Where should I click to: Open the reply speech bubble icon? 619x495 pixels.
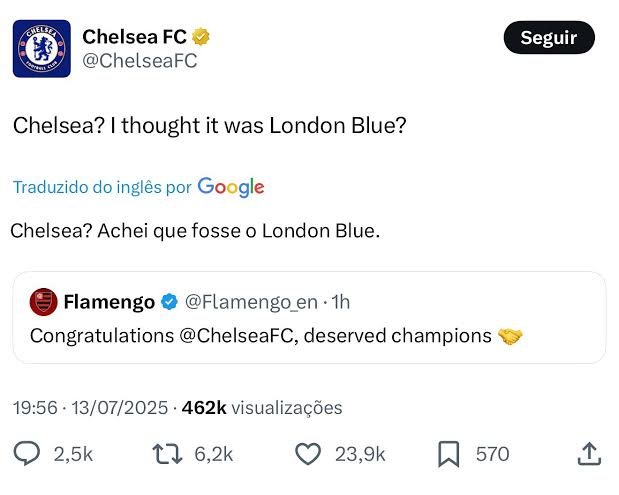point(27,454)
